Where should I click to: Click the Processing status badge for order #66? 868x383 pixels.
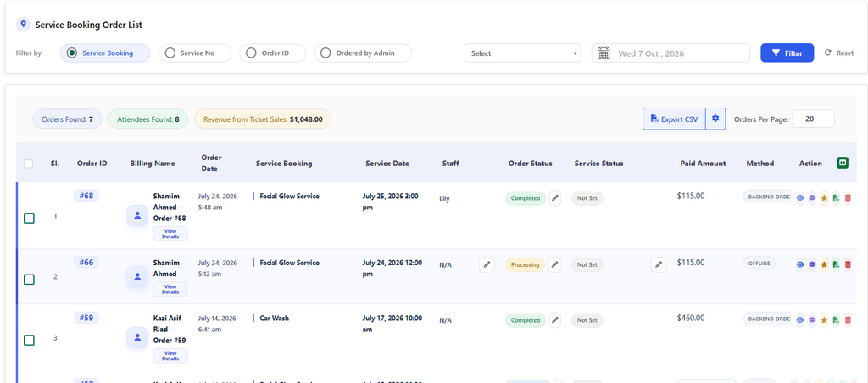pyautogui.click(x=526, y=264)
